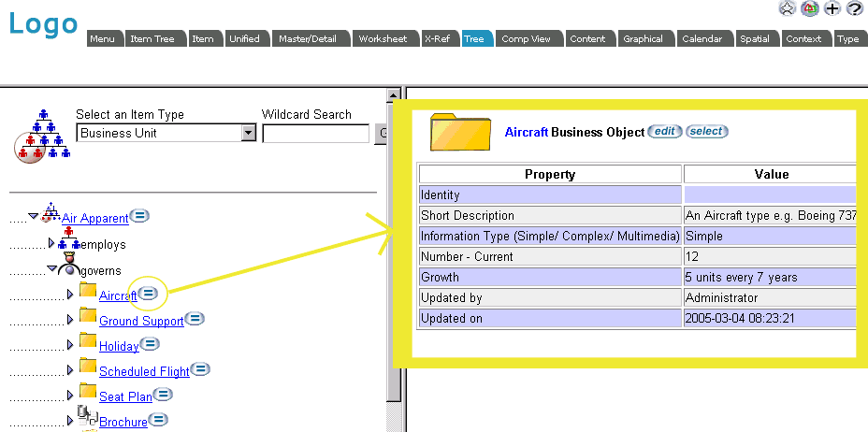Click the details icon beside Scheduled Flight
Image resolution: width=868 pixels, height=432 pixels.
[200, 369]
